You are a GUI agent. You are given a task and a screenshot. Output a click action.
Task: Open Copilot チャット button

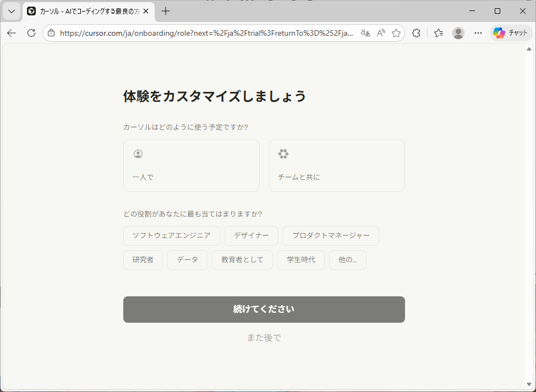coord(511,33)
